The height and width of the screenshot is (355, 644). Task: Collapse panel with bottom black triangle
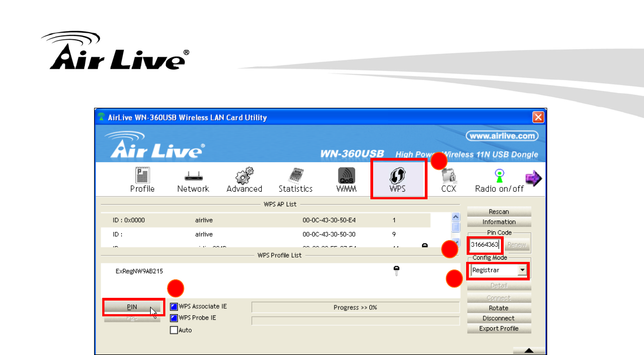pyautogui.click(x=529, y=351)
